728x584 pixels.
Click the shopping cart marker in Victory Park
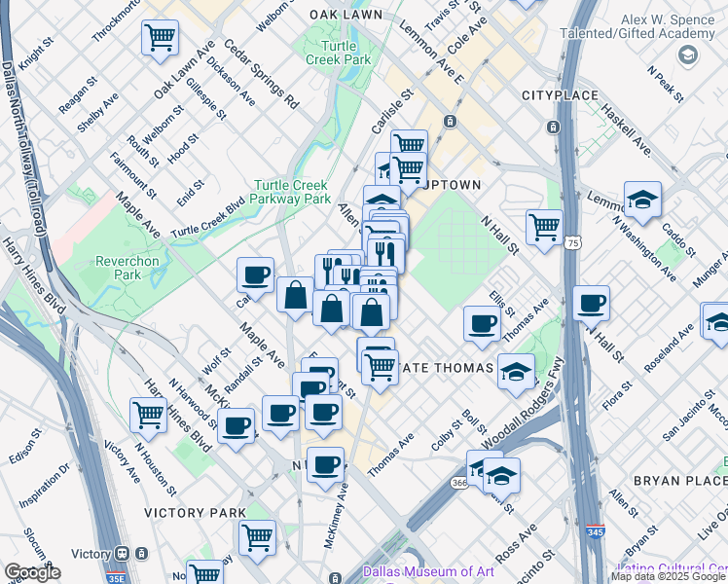click(258, 538)
